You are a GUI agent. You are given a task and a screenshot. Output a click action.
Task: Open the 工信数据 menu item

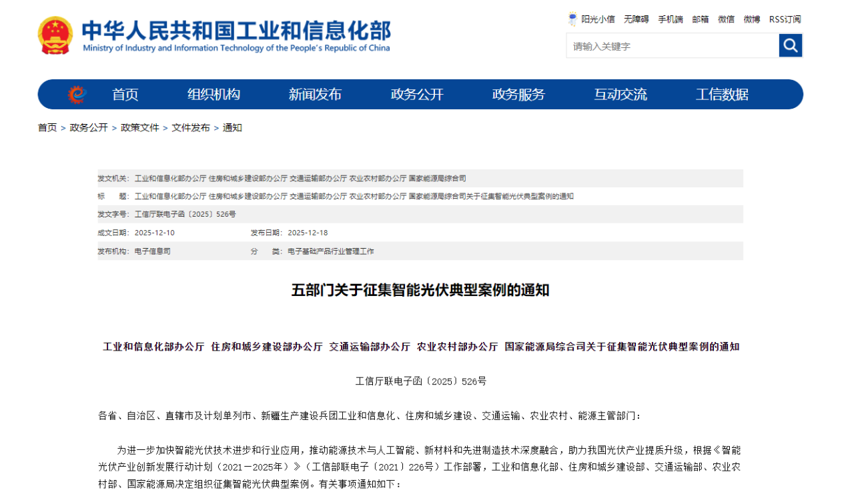pos(722,95)
